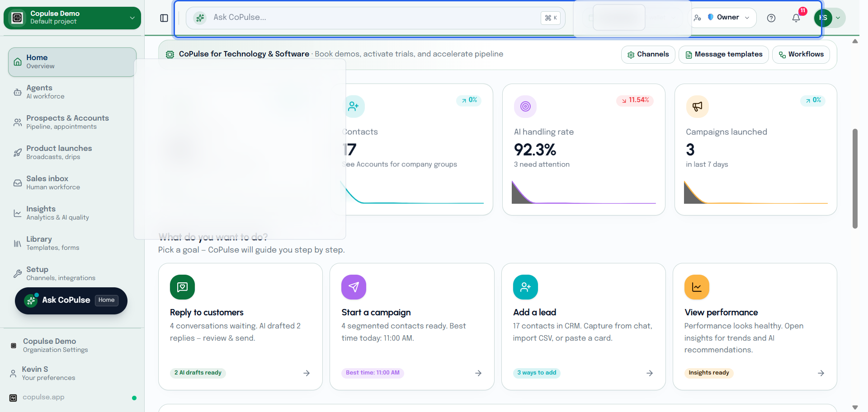Click the ⌘K shortcut badge
Image resolution: width=868 pixels, height=412 pixels.
(x=551, y=18)
